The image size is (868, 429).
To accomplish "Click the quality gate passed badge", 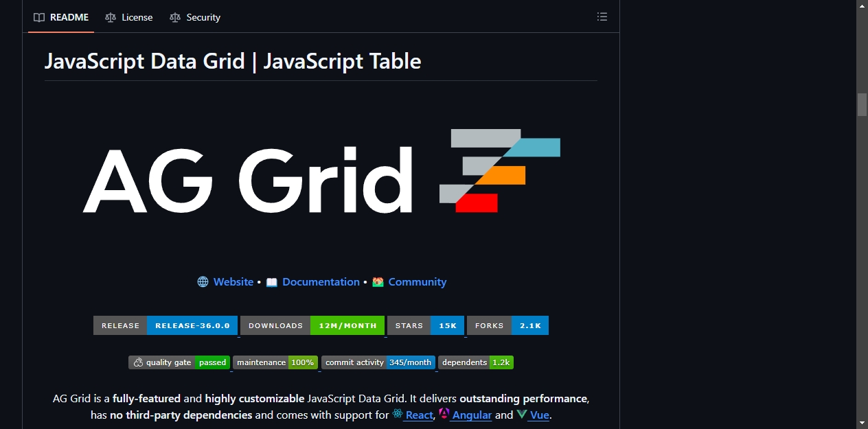I will point(179,362).
